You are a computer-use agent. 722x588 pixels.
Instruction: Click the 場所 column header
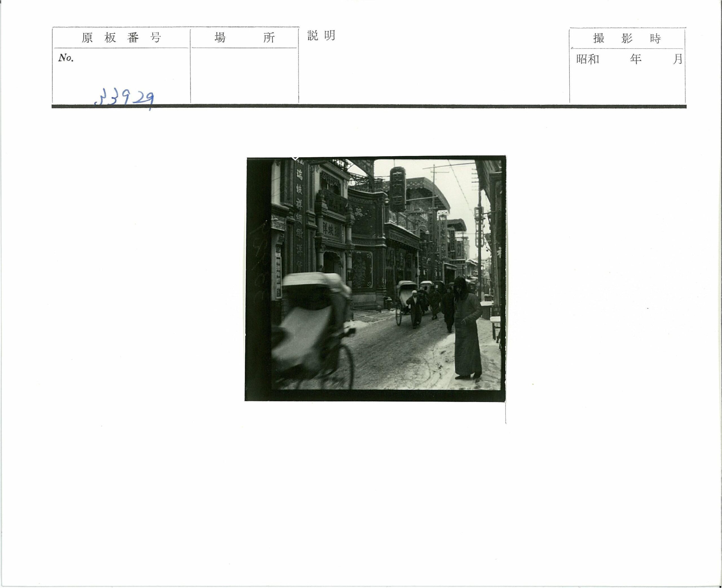click(x=244, y=38)
